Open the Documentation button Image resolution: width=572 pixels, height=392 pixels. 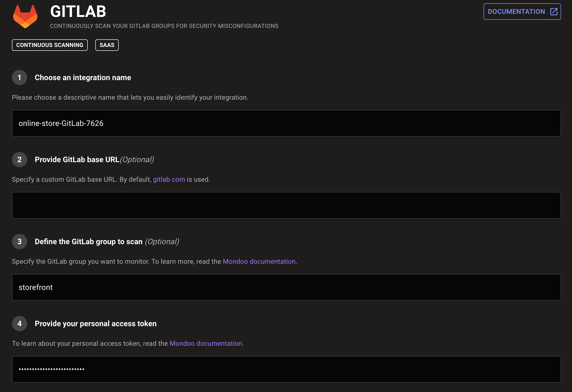tap(522, 12)
